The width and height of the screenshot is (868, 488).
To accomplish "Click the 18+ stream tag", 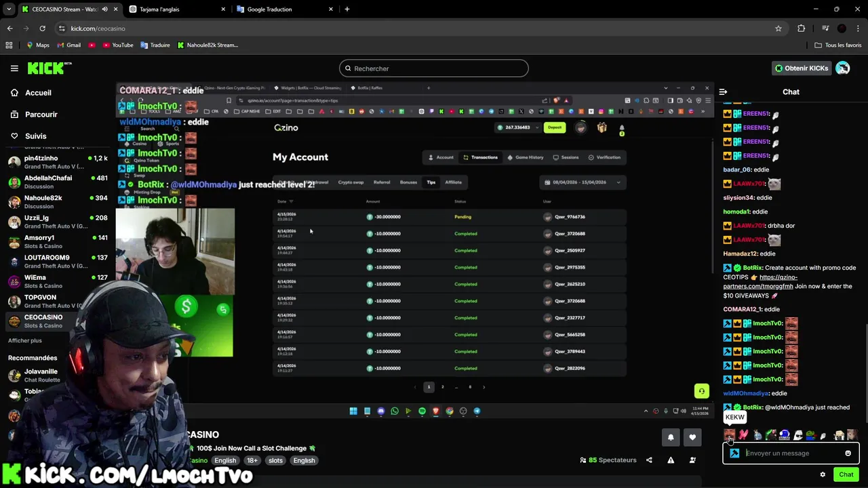I will pos(252,460).
